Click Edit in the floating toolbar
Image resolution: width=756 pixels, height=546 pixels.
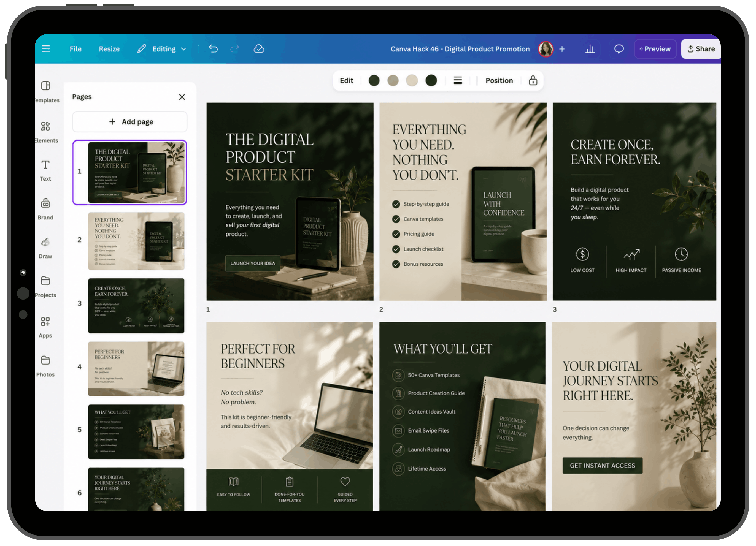[x=346, y=81]
